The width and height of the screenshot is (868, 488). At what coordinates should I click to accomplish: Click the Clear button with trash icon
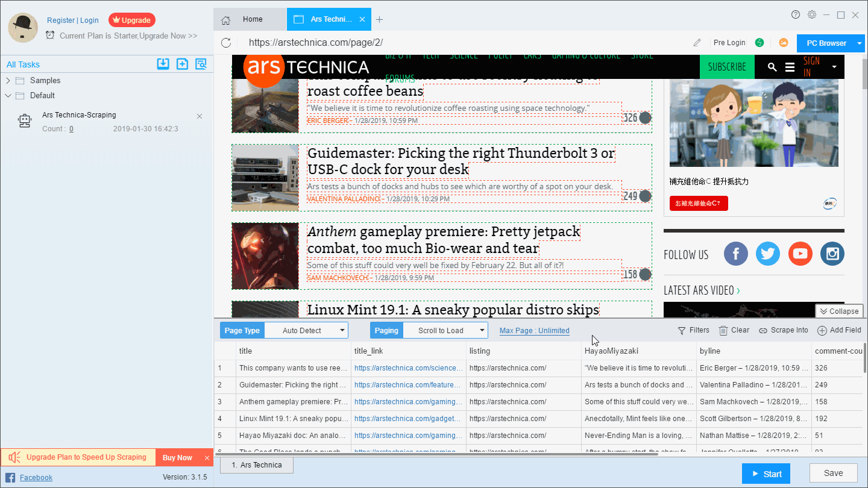734,330
